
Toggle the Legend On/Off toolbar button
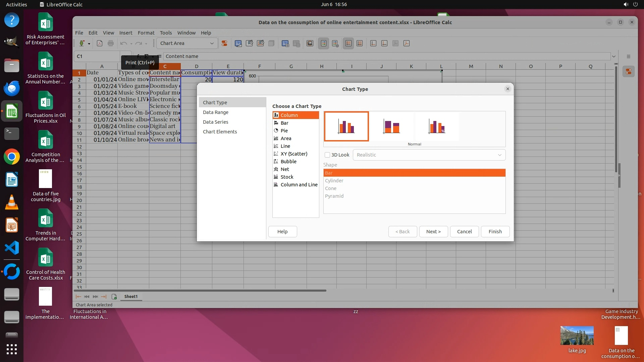(x=323, y=43)
